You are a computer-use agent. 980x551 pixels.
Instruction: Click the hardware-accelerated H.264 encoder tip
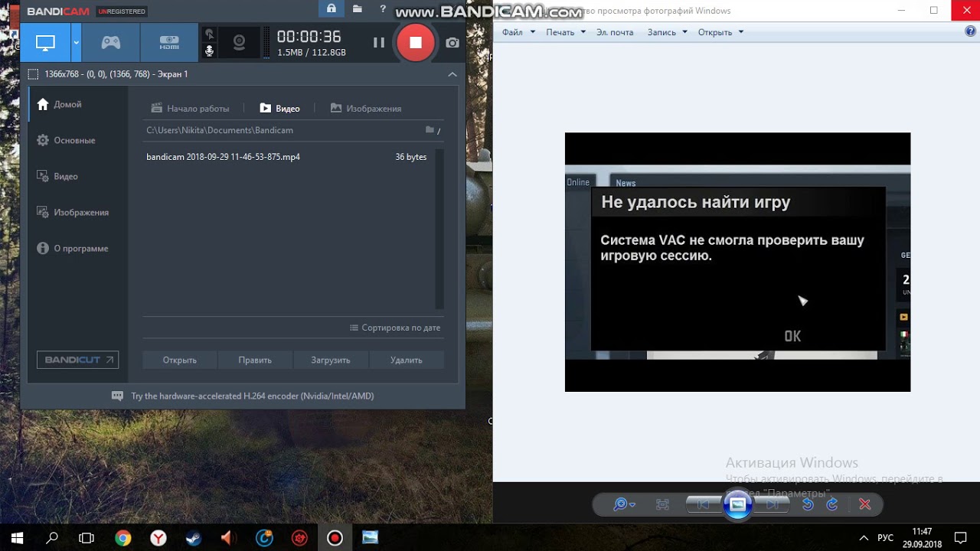tap(243, 396)
